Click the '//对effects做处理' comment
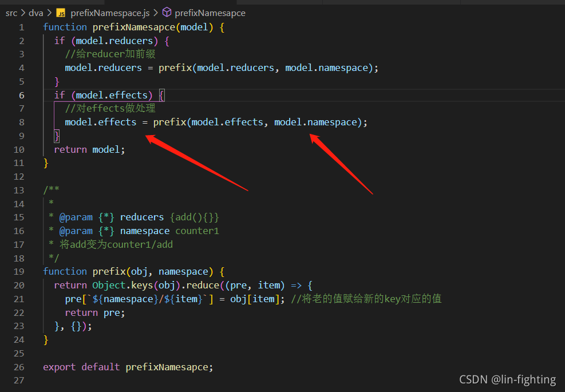 pos(110,108)
